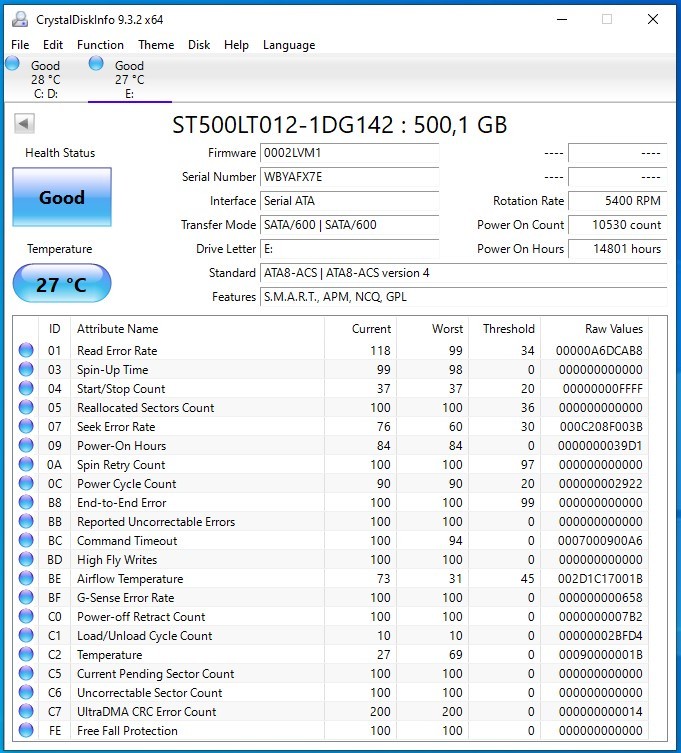Screen dimensions: 681x753
Task: Click the Power On Hours value 14801 hours
Action: pyautogui.click(x=618, y=249)
